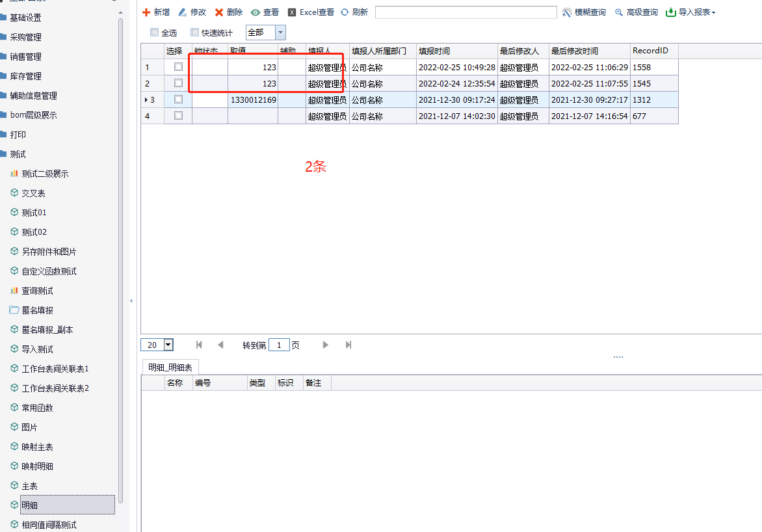Enable the 全选 checkbox
Screen dimensions: 762x532
[x=154, y=33]
